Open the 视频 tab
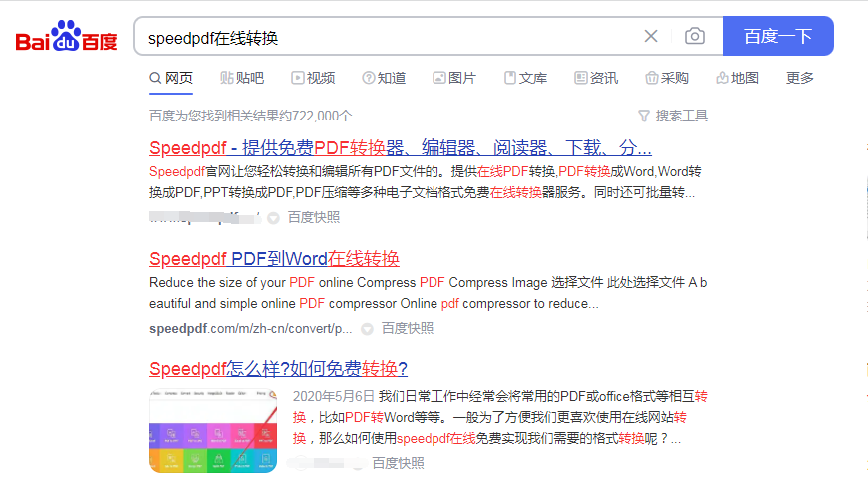 (313, 78)
